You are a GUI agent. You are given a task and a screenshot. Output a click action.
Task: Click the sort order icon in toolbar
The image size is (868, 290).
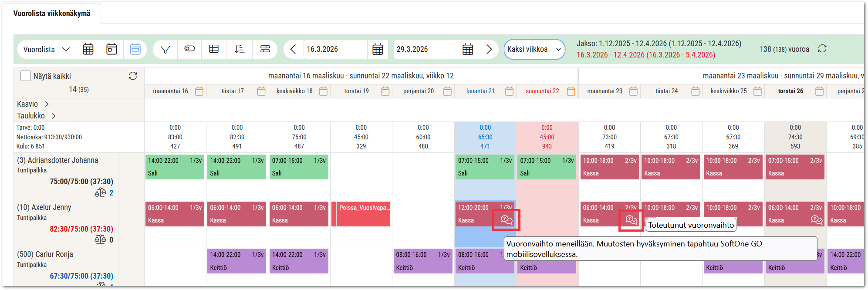[x=239, y=49]
